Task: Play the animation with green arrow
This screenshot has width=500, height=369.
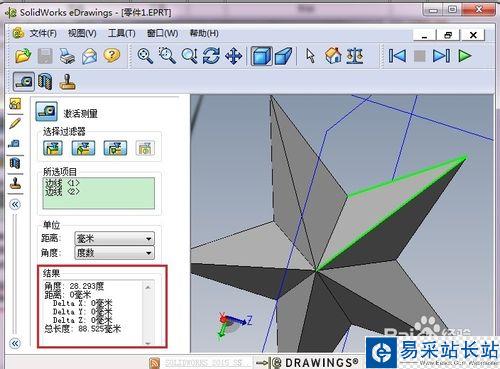Action: pyautogui.click(x=465, y=56)
